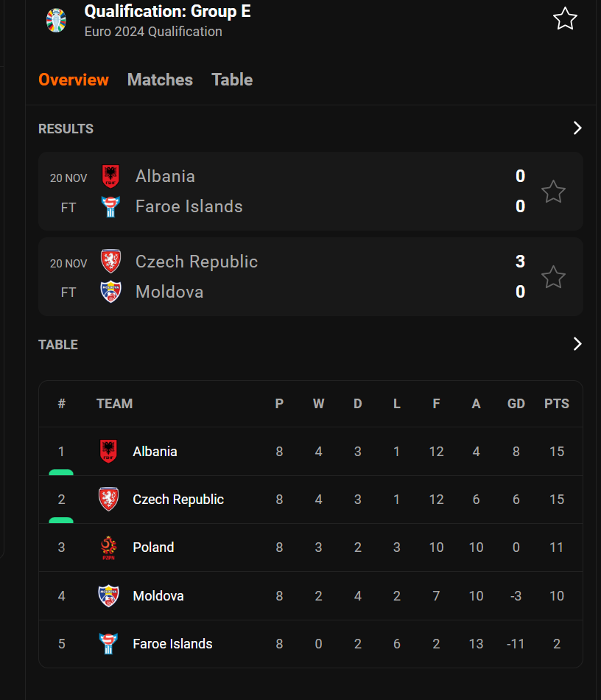
Task: Click Faroe Islands crest in results
Action: point(110,206)
